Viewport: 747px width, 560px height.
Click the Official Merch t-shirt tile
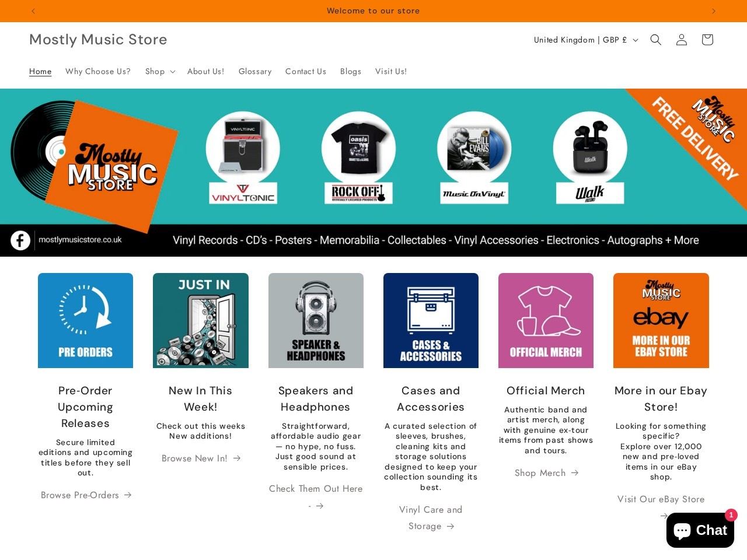point(546,320)
